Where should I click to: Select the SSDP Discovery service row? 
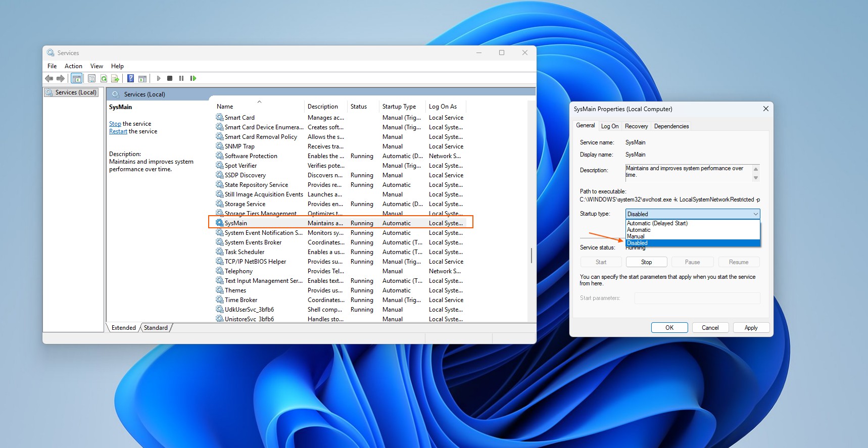pyautogui.click(x=341, y=175)
